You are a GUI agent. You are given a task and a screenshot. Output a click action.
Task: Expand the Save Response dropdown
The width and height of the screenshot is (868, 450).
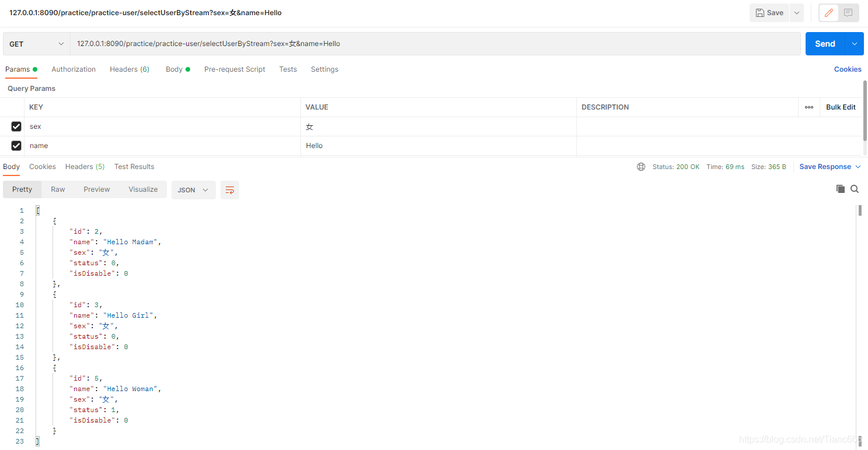[x=830, y=167]
